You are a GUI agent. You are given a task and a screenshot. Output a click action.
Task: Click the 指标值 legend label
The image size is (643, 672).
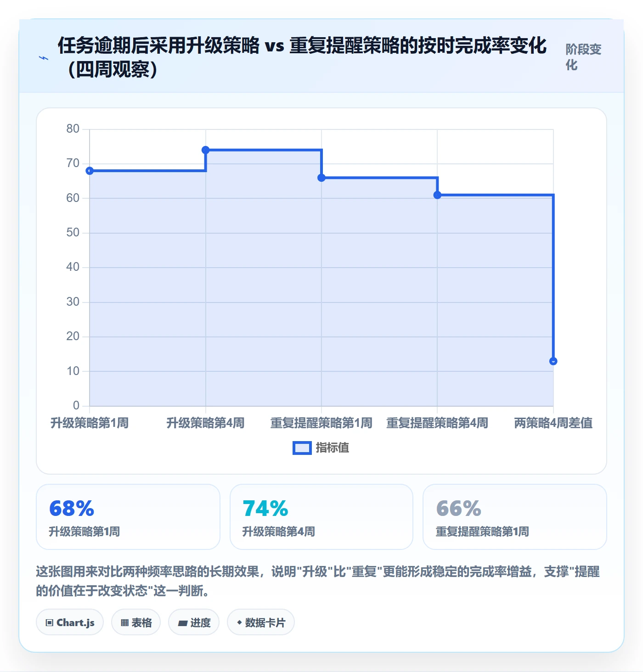(x=332, y=448)
